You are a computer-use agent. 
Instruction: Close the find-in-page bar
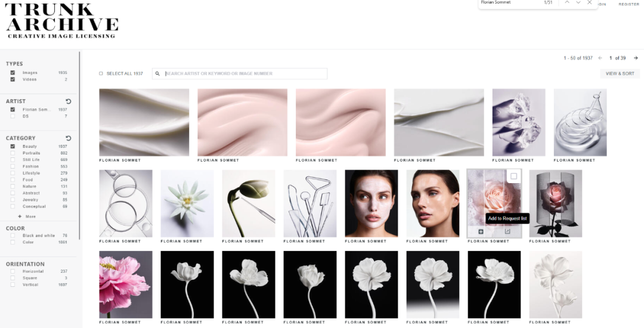590,2
